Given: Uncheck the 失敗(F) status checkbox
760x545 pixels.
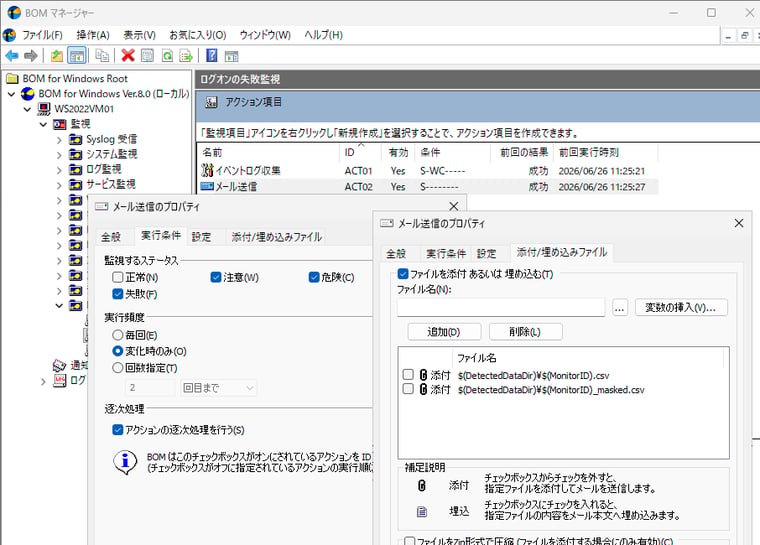Looking at the screenshot, I should pos(118,294).
